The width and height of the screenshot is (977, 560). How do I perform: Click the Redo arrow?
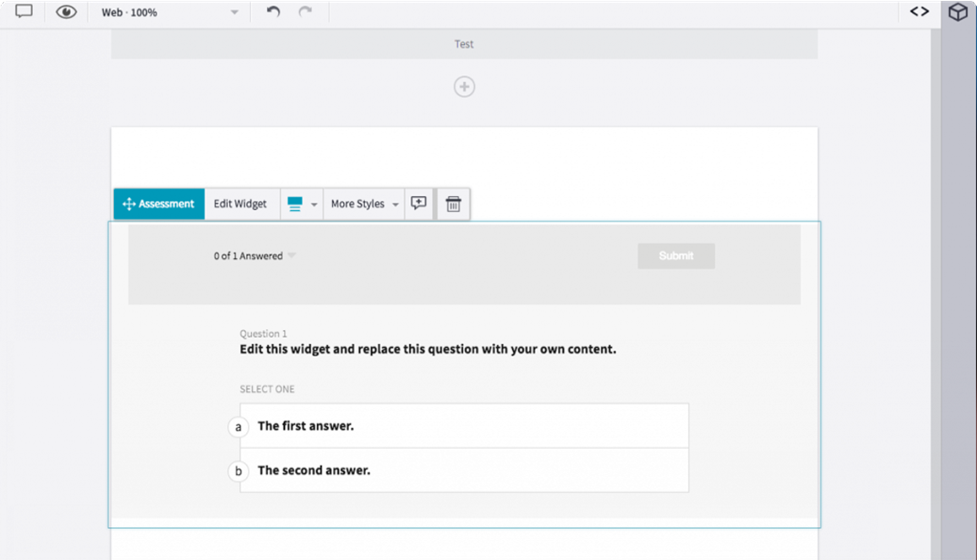tap(304, 12)
